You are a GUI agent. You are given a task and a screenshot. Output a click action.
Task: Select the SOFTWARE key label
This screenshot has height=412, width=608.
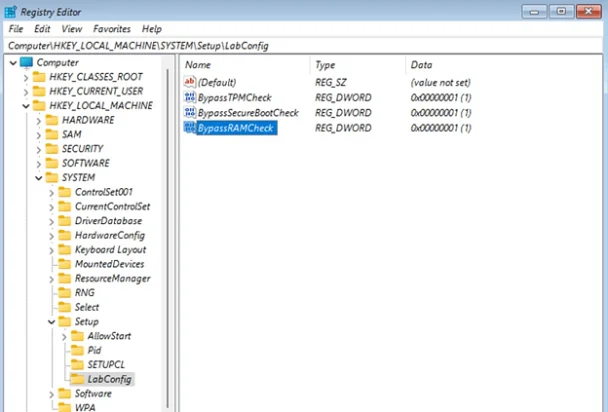coord(86,163)
